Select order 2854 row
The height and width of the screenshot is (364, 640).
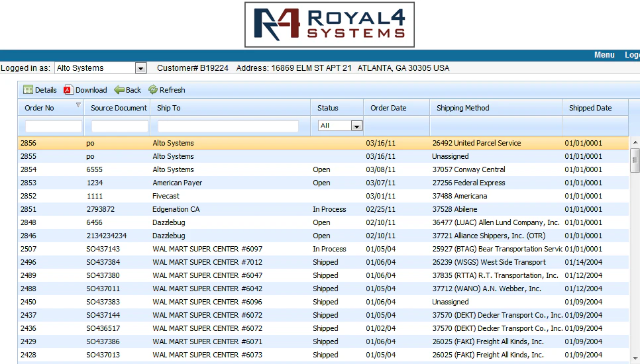click(x=323, y=169)
